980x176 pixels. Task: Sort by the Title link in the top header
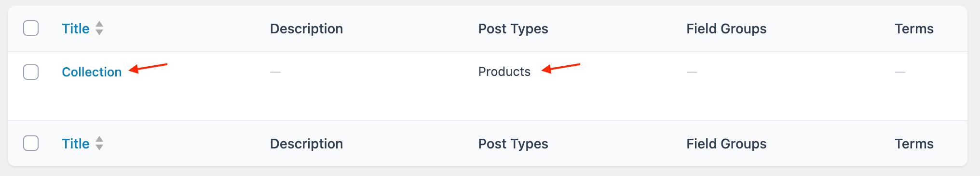point(76,29)
